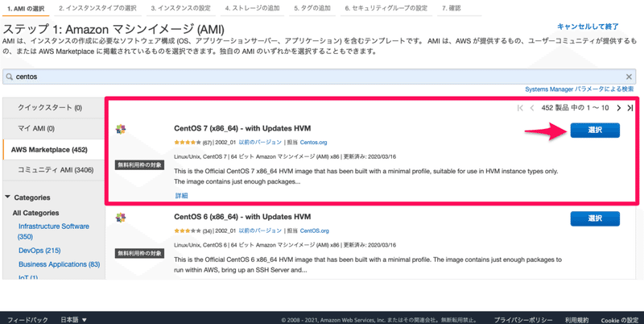Open 日本語 language dropdown
This screenshot has width=644, height=324.
pyautogui.click(x=74, y=320)
